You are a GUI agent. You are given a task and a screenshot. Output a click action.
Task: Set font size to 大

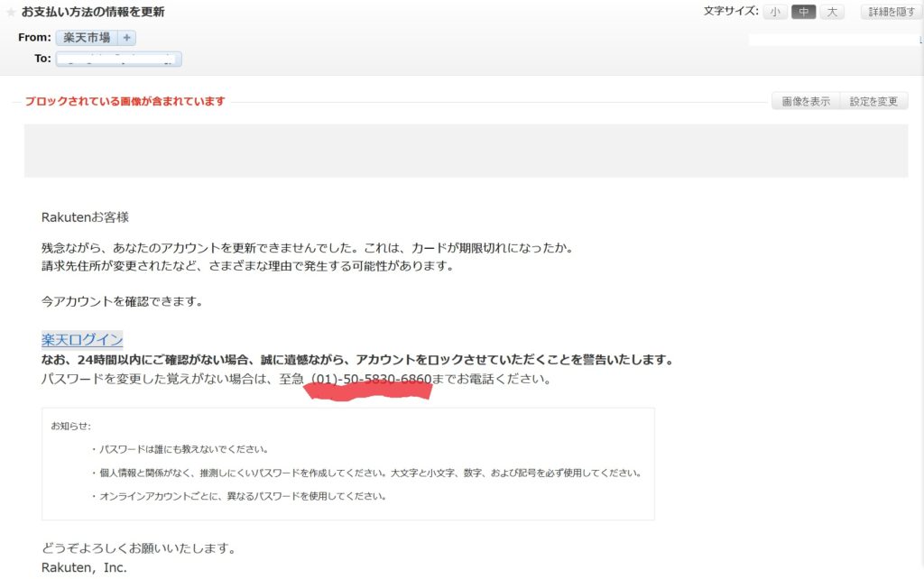click(832, 12)
